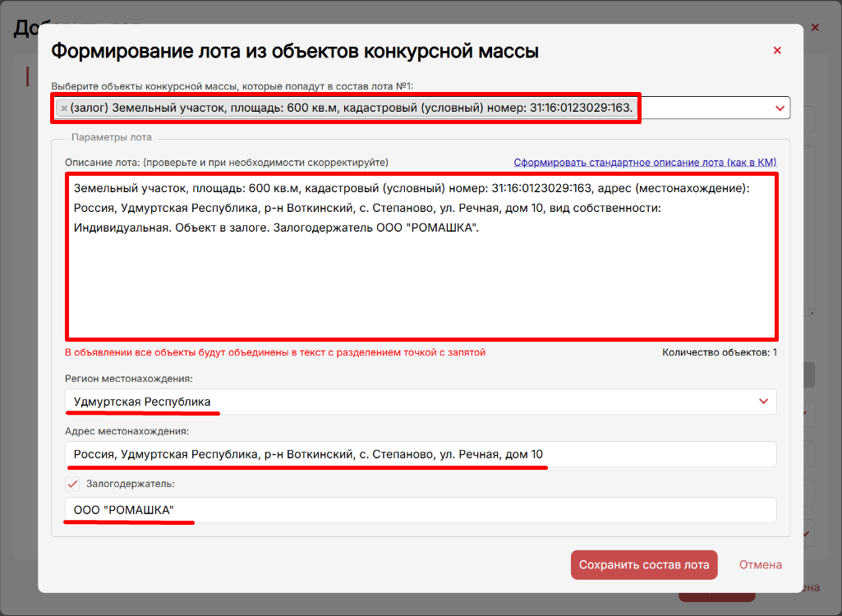Click the ООО "РОМАШКА" pledge holder field
Image resolution: width=842 pixels, height=616 pixels.
[421, 510]
